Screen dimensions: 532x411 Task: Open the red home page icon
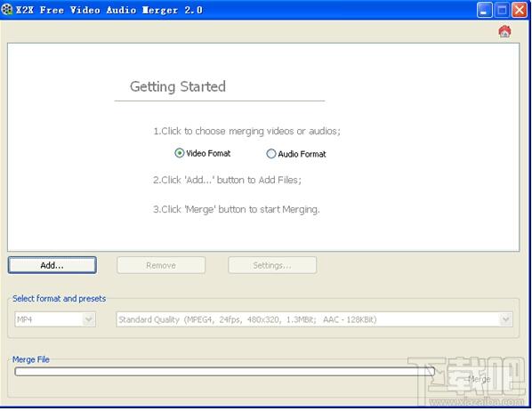[504, 31]
